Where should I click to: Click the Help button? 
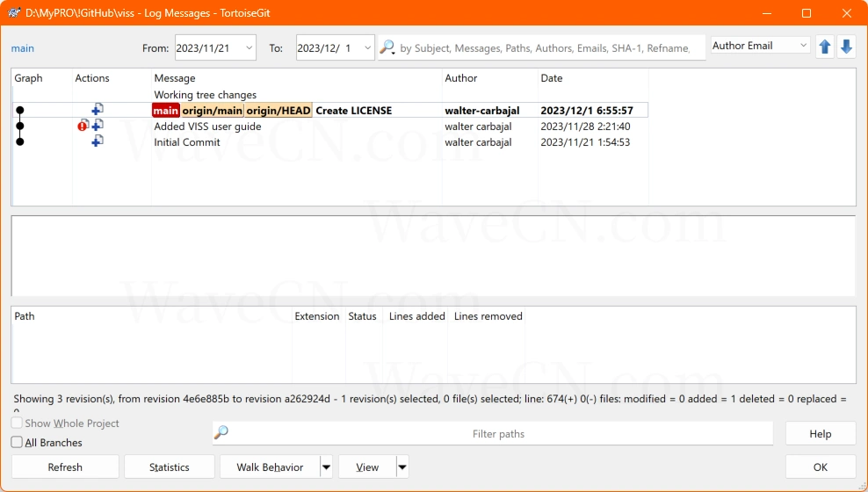tap(821, 434)
